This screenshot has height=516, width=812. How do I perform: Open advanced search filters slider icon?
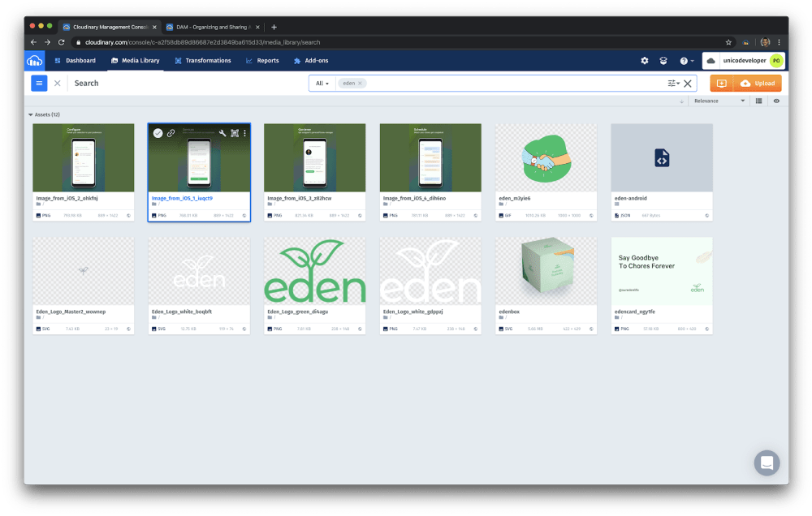[x=672, y=84]
